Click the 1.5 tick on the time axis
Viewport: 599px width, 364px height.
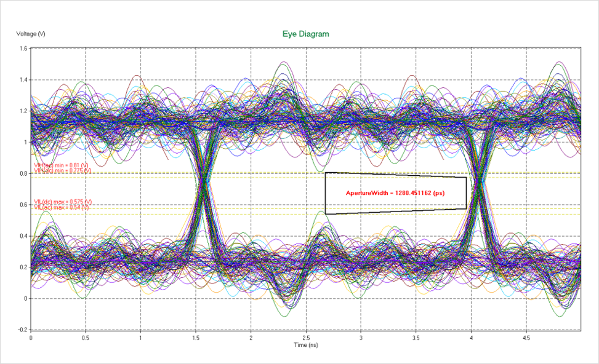pyautogui.click(x=196, y=338)
